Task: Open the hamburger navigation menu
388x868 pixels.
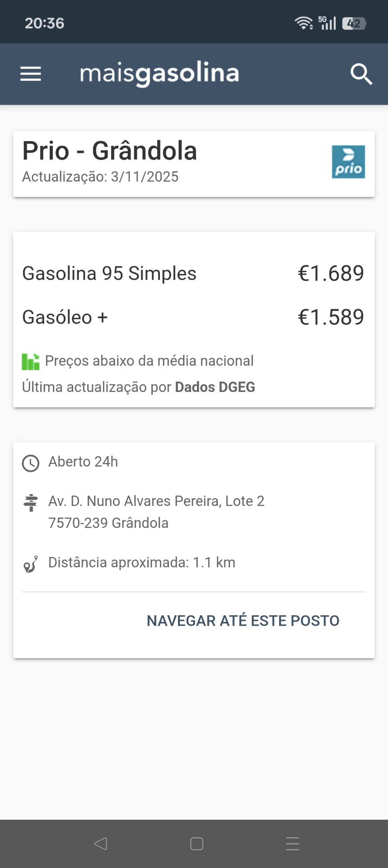Action: coord(31,74)
